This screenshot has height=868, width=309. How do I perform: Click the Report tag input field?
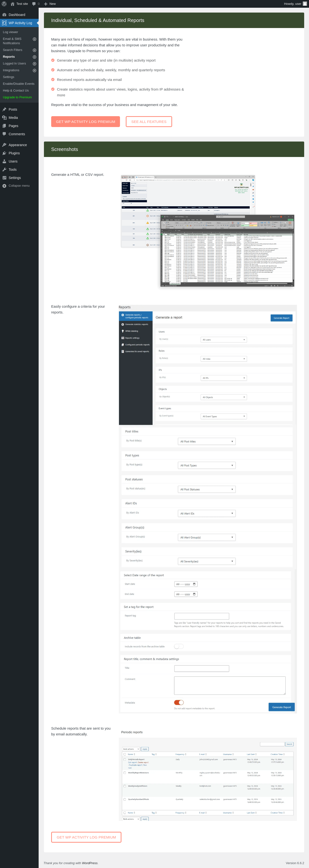pyautogui.click(x=202, y=616)
